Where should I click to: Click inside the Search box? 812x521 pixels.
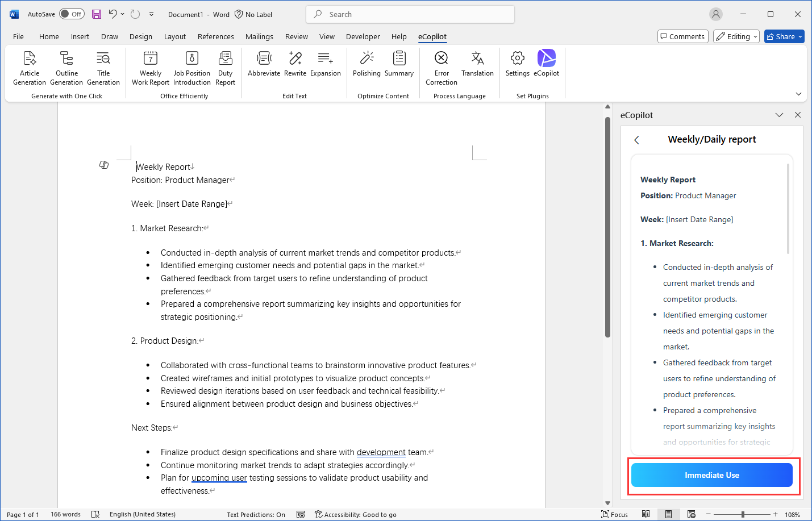click(410, 14)
